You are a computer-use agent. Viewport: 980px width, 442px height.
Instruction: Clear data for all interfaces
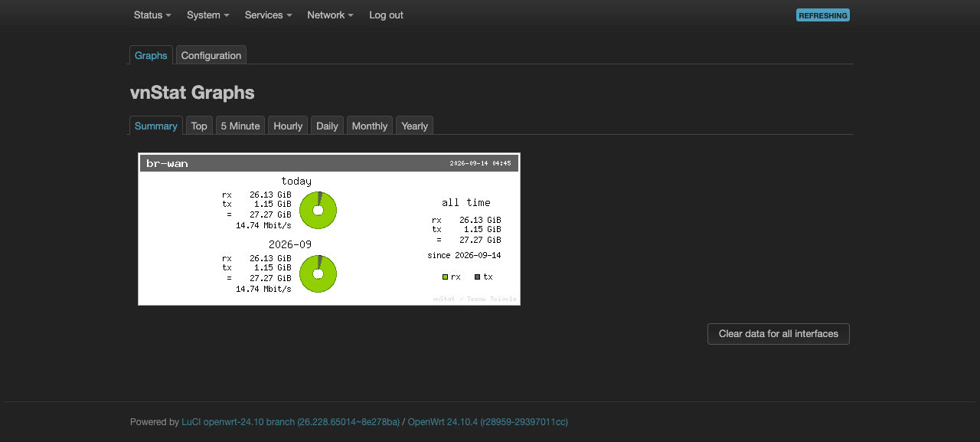779,334
